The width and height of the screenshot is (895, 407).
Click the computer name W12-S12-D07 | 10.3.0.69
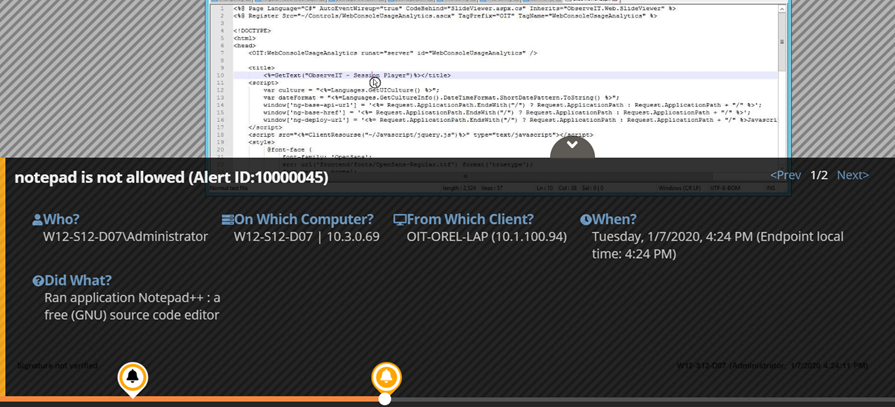pyautogui.click(x=306, y=237)
